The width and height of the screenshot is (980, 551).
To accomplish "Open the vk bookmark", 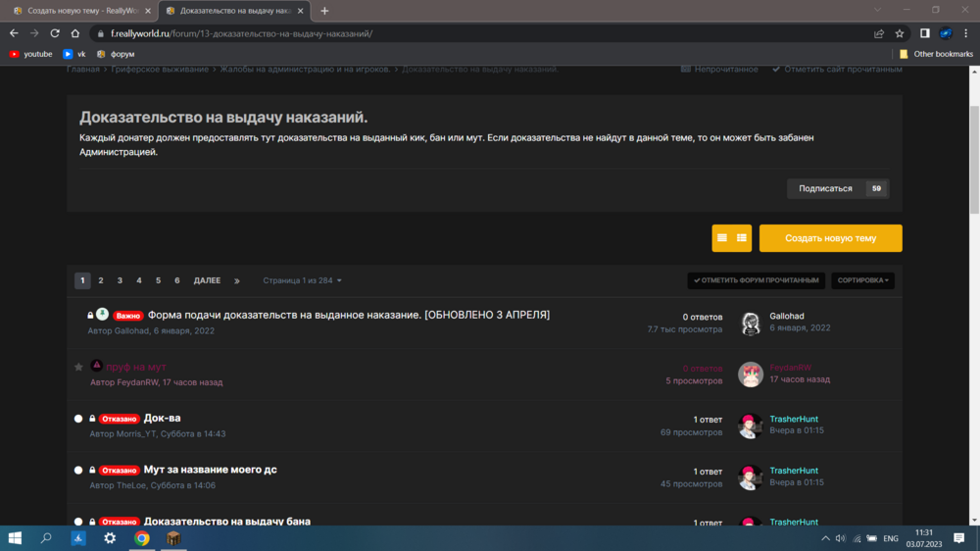I will pyautogui.click(x=74, y=54).
